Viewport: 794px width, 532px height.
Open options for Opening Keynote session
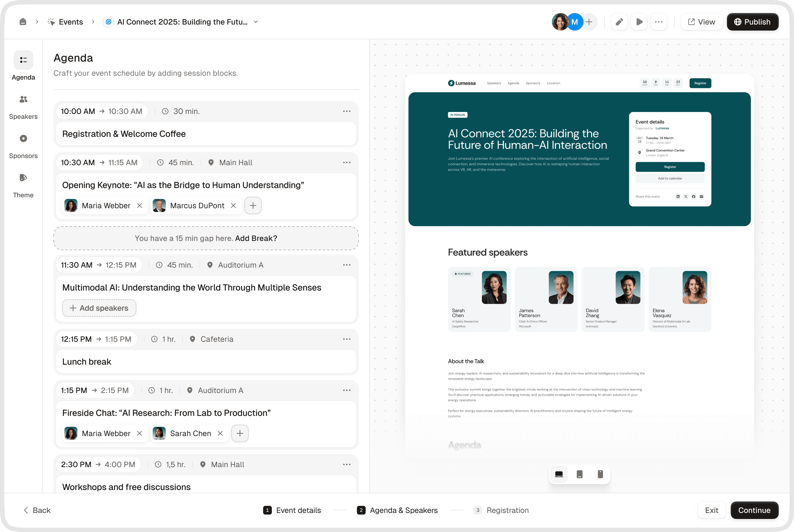click(x=347, y=162)
